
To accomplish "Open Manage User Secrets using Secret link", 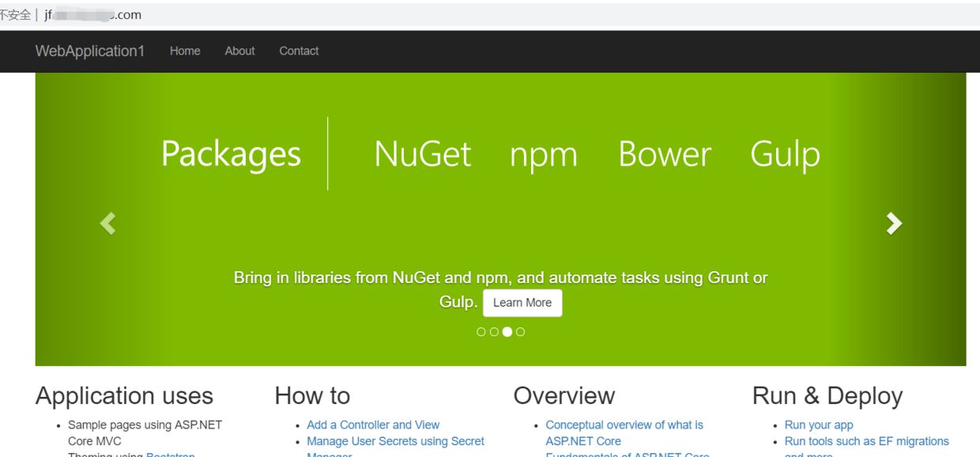I will tap(395, 441).
